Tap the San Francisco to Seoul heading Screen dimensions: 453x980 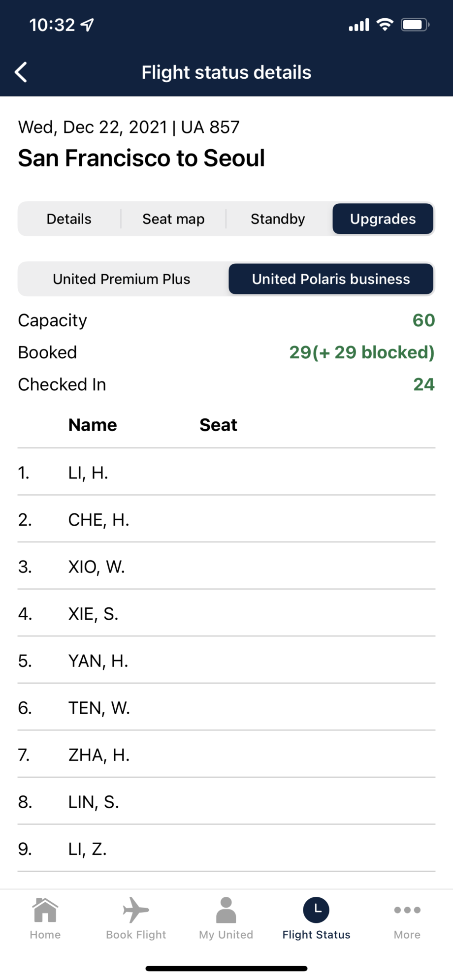point(141,158)
